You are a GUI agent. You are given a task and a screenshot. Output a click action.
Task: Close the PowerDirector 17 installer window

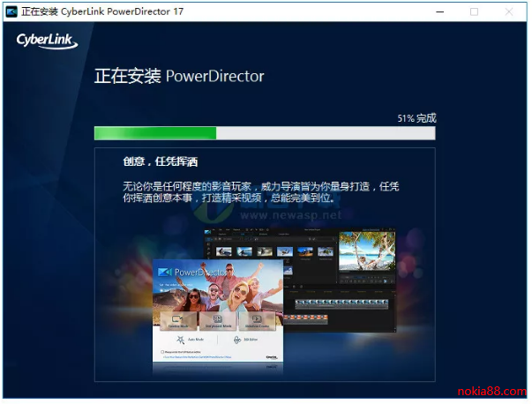pyautogui.click(x=511, y=11)
